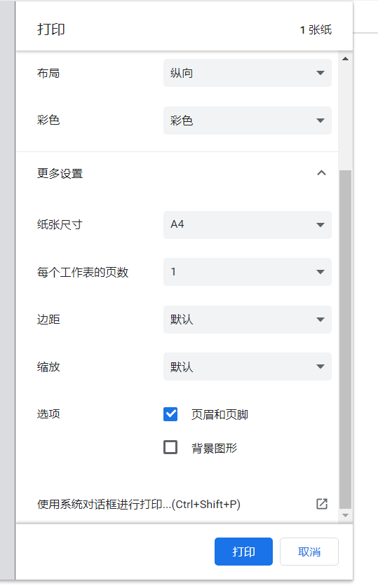Click the 取消 cancel button

click(x=309, y=552)
